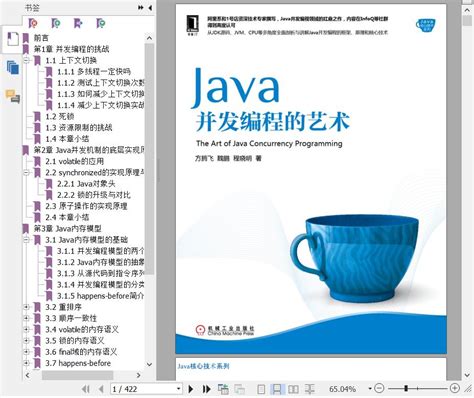Expand the 3.5 锁的内存语义 bookmark node
Viewport: 474px width, 398px height.
27,340
